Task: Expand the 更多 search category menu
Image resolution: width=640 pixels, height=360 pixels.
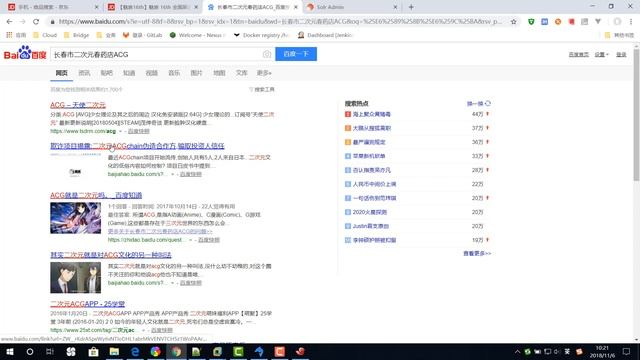Action: [264, 73]
